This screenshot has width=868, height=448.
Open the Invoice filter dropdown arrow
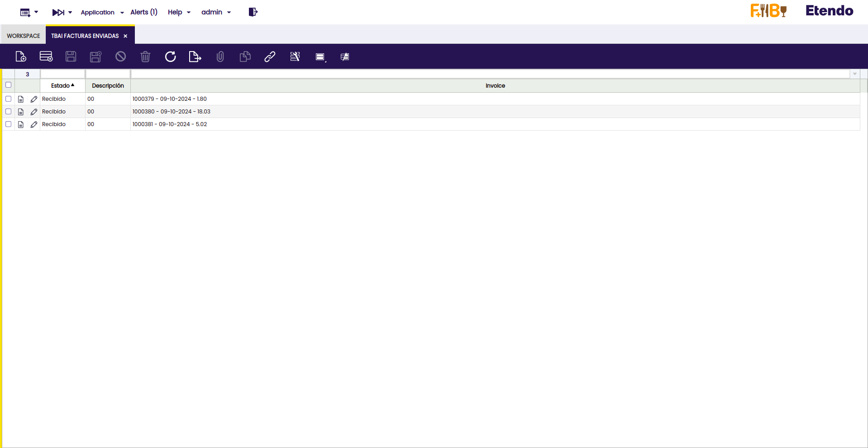tap(855, 74)
